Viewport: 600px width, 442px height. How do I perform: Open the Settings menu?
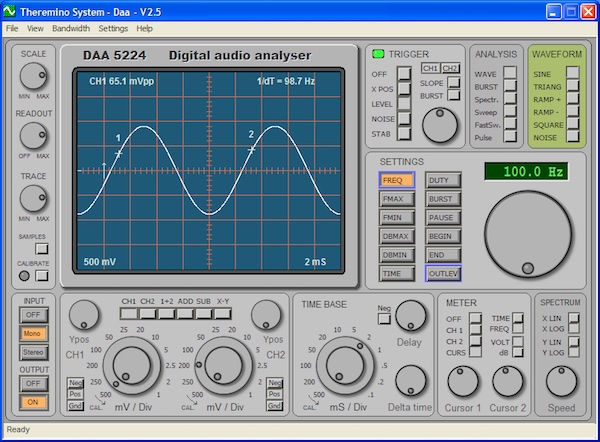114,29
